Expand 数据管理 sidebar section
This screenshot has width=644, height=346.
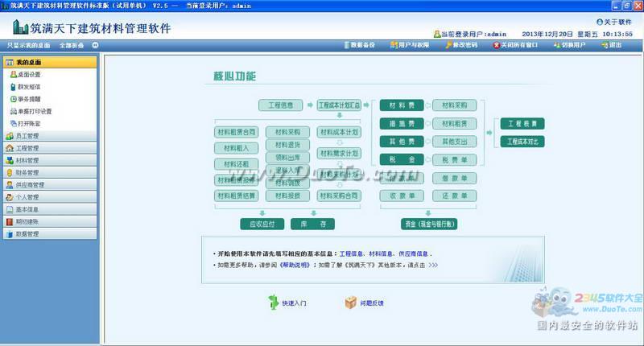click(50, 234)
